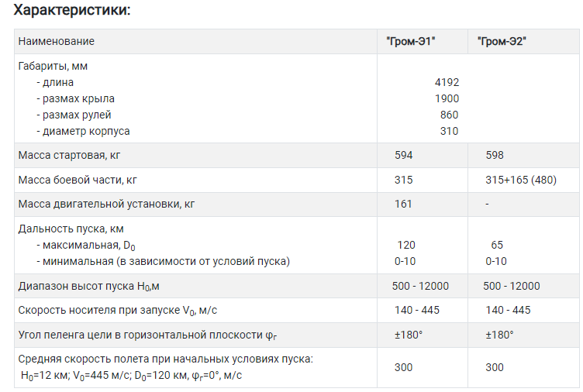Click the "Гром-Э2" column header
Viewport: 583px width, 392px height.
pos(502,41)
